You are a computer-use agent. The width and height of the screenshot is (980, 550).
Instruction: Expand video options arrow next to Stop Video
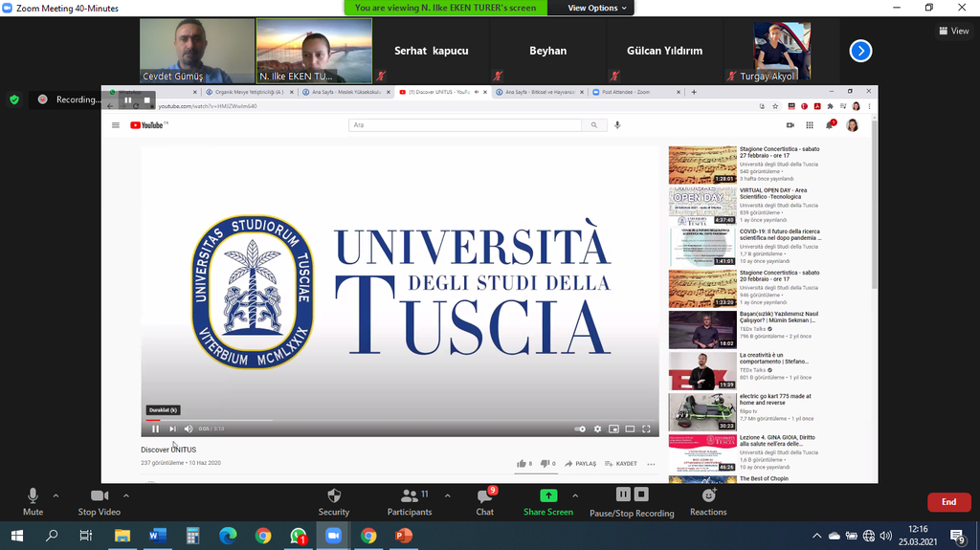126,495
